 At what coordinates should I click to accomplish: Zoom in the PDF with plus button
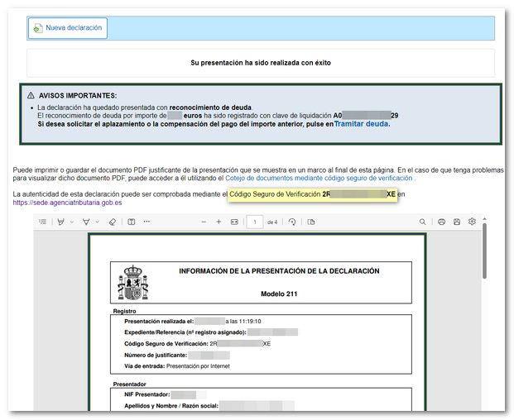tap(219, 222)
